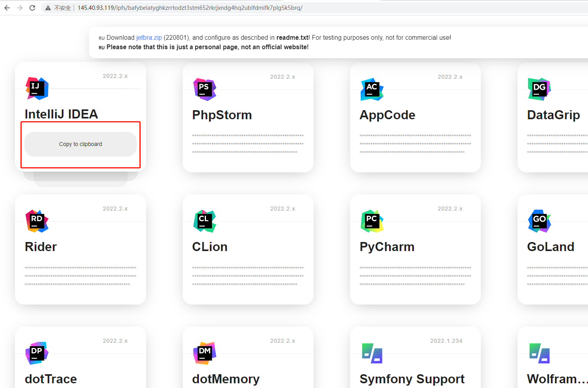Click the Symfony Support card title
Screen dimensions: 588x388
(x=412, y=379)
